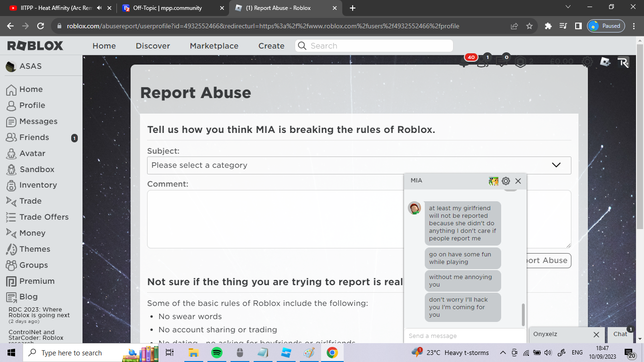Image resolution: width=644 pixels, height=362 pixels.
Task: Open the collapsed Chat panel tab
Action: (620, 334)
